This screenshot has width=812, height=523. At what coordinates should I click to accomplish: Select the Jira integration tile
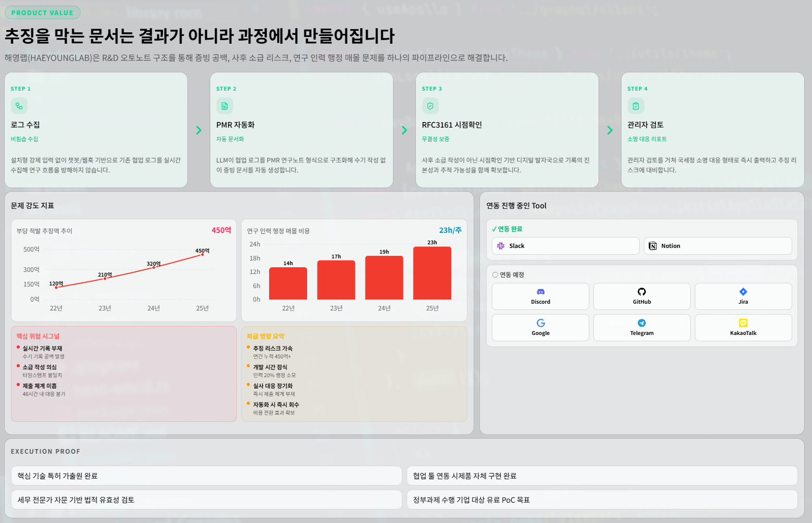click(x=743, y=296)
